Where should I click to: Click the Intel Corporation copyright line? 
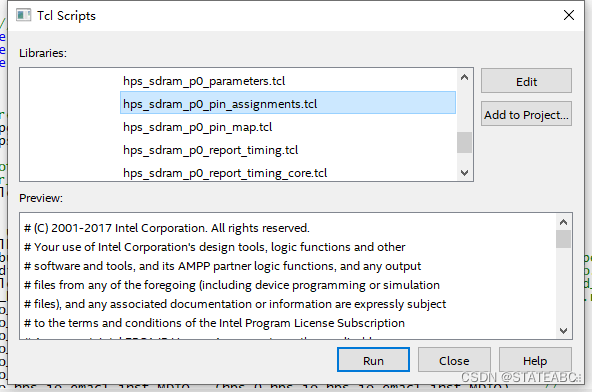pos(167,228)
